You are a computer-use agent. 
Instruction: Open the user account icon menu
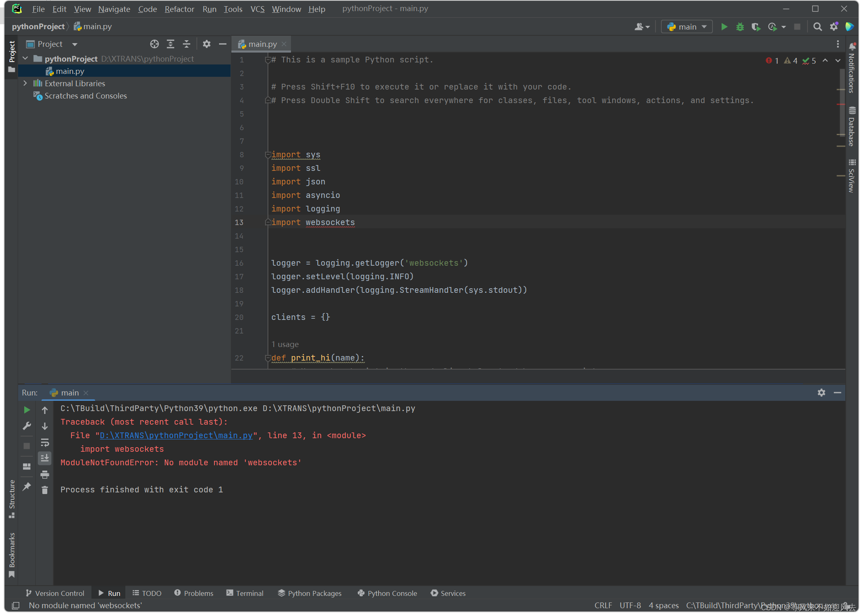(x=642, y=27)
